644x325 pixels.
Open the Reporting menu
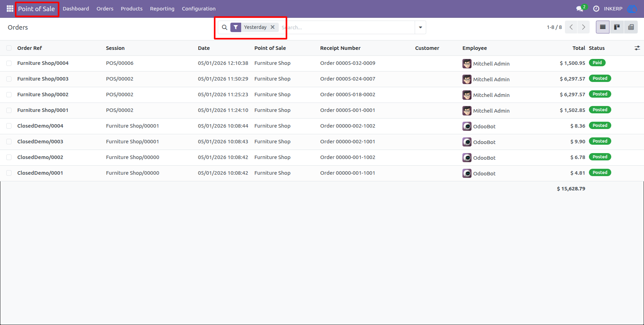[x=162, y=9]
